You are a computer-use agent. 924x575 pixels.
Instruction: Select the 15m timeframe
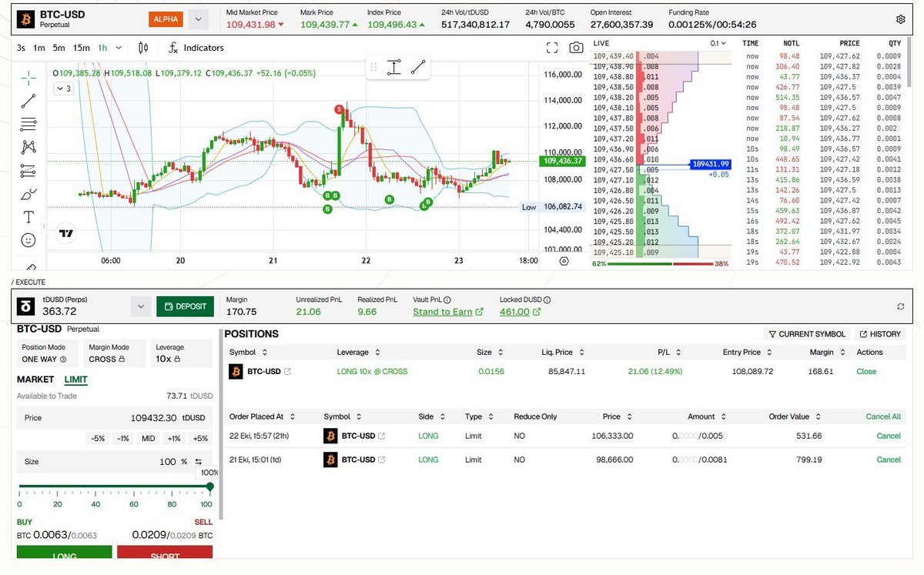pos(82,48)
